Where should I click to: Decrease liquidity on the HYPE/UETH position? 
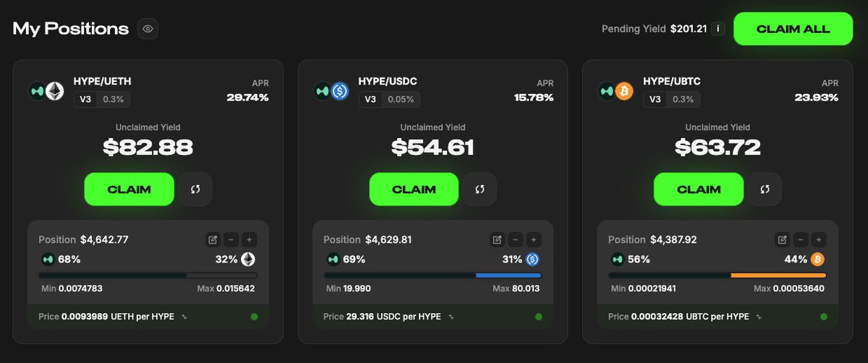pyautogui.click(x=230, y=239)
